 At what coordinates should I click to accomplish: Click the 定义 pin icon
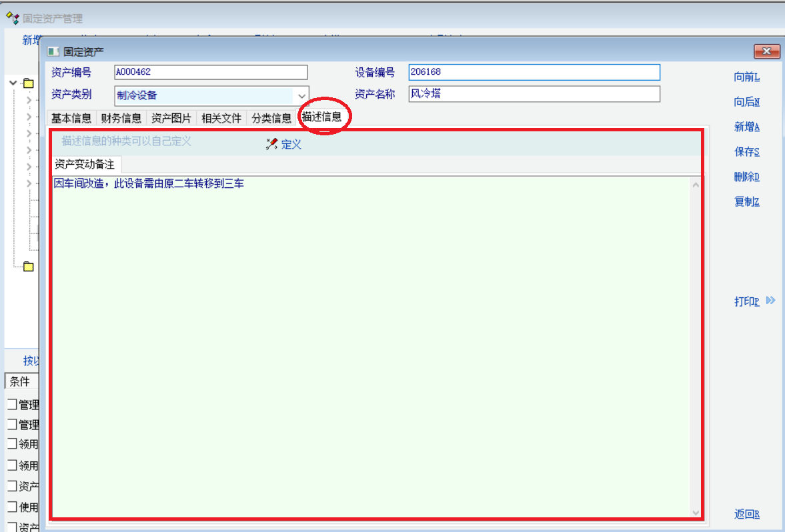click(x=271, y=144)
